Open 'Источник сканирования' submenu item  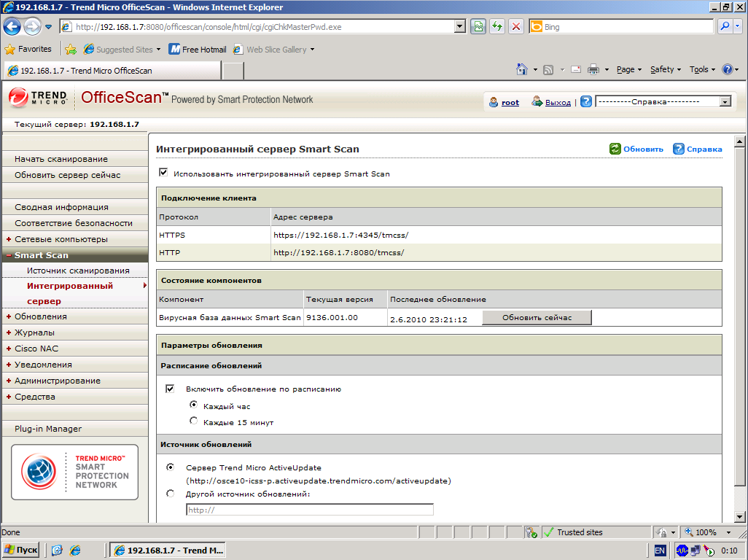click(x=78, y=271)
